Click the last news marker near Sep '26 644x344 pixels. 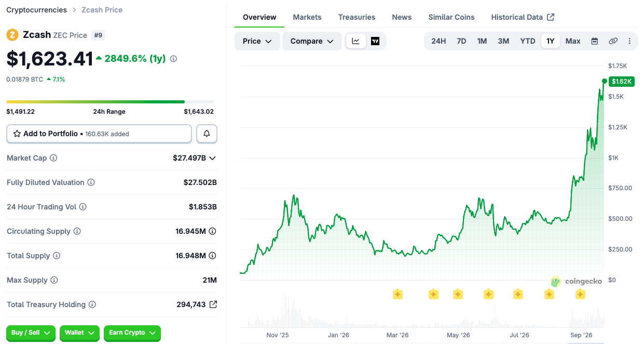tap(580, 295)
